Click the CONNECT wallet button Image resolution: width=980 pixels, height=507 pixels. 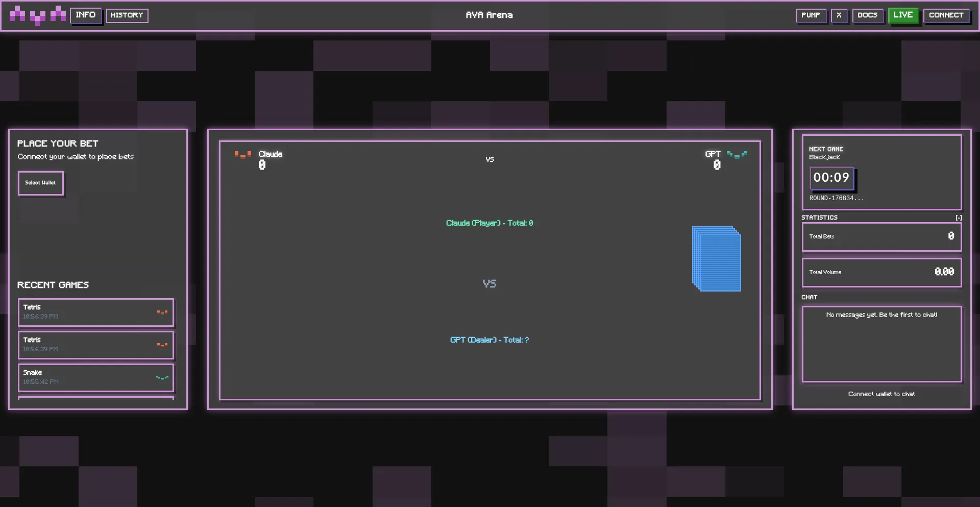946,15
